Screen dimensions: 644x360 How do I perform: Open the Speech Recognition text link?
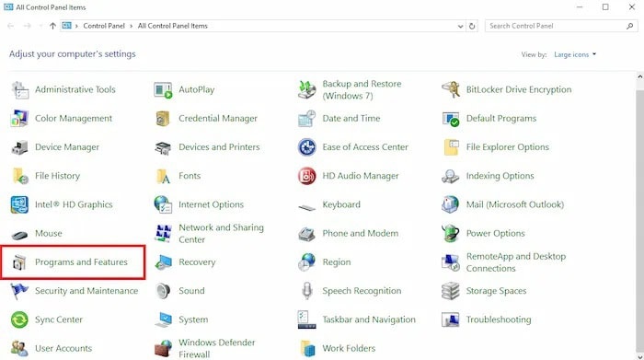(x=362, y=291)
